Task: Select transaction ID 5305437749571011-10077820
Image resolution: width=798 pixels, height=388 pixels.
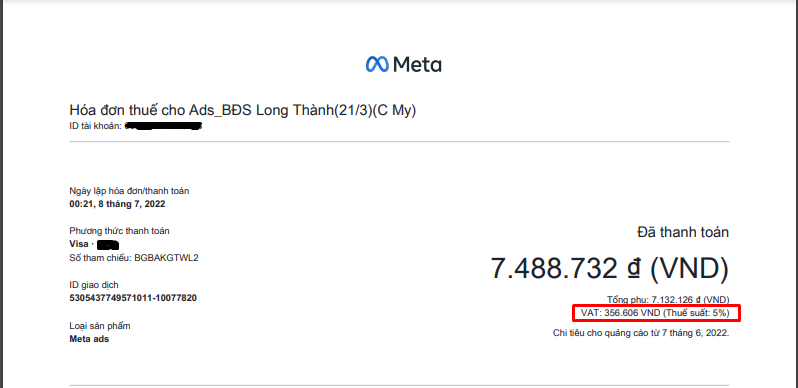Action: [x=133, y=298]
